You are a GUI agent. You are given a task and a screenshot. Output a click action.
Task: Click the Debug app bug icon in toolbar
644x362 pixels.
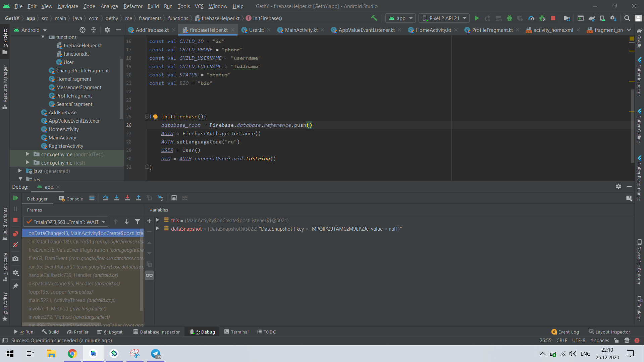click(x=509, y=18)
